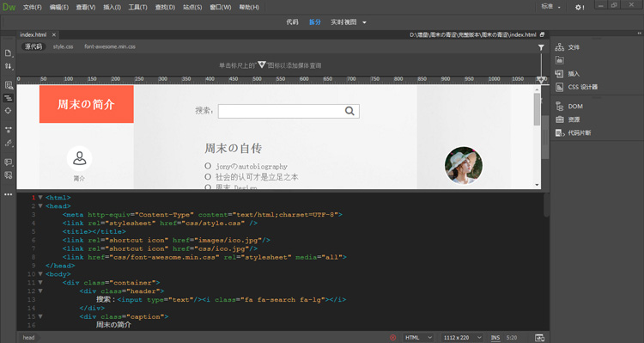Open the 代码片断 Snippets panel
This screenshot has width=644, height=343.
(574, 133)
